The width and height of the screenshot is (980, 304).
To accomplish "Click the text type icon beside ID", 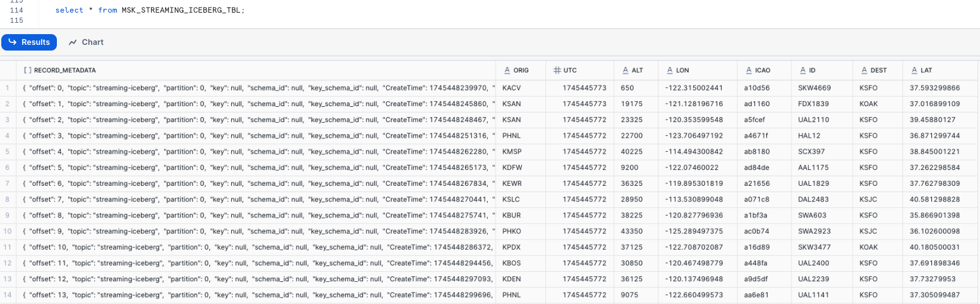I will click(x=802, y=70).
